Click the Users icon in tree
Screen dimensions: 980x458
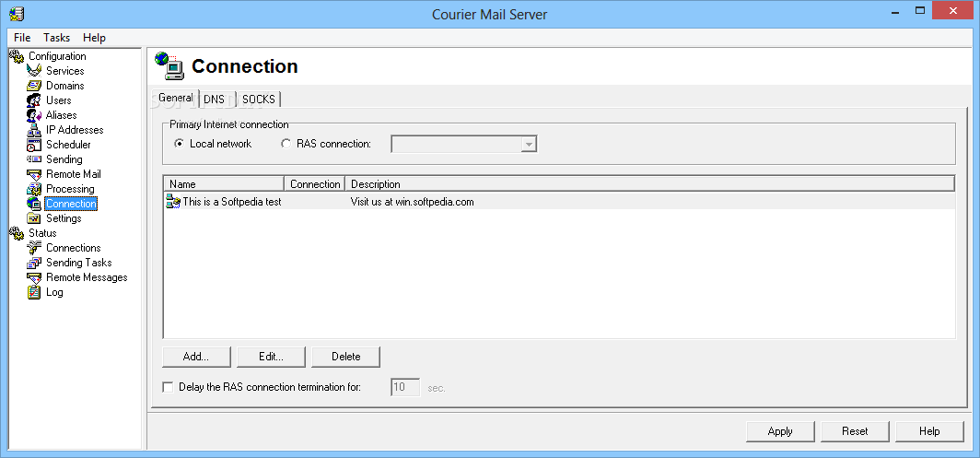[34, 100]
